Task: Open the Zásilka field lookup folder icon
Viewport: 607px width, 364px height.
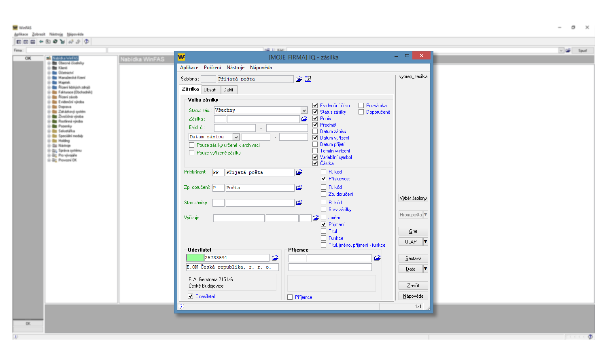Action: pyautogui.click(x=304, y=119)
